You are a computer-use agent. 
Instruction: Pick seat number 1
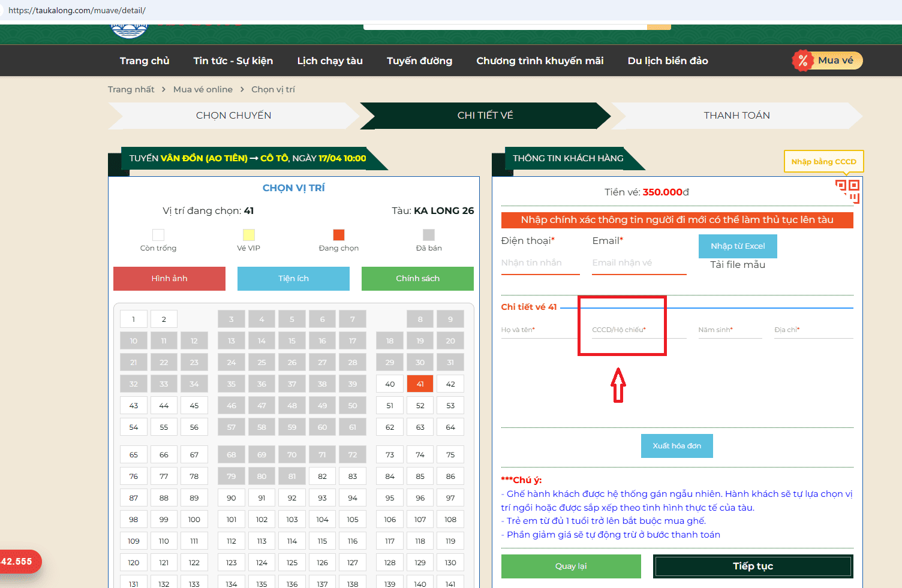(x=133, y=319)
